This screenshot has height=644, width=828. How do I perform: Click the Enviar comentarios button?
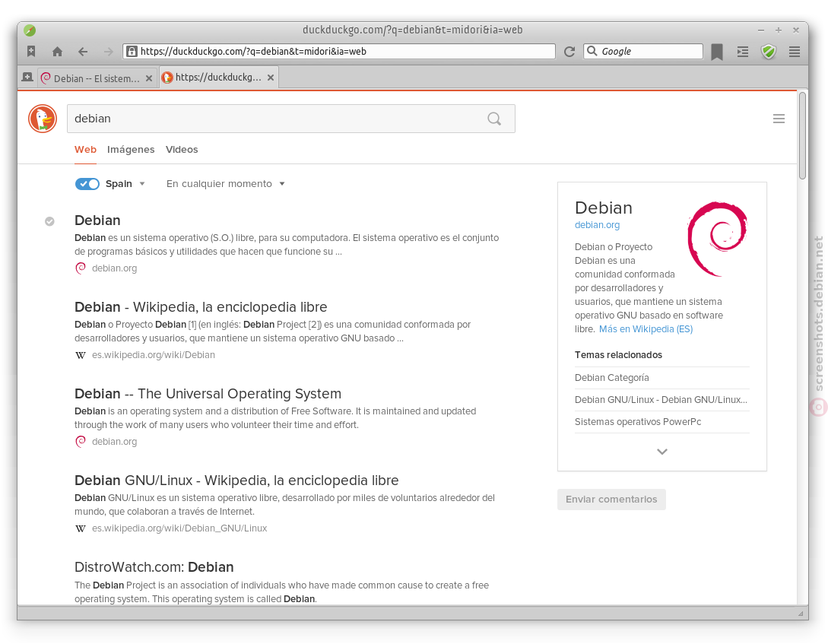point(611,500)
